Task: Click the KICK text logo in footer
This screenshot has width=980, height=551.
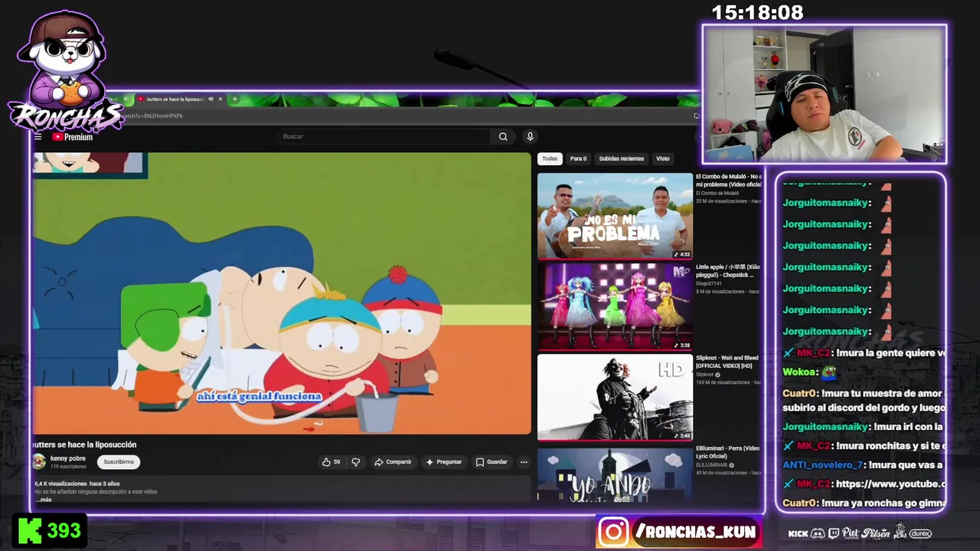Action: pyautogui.click(x=798, y=533)
